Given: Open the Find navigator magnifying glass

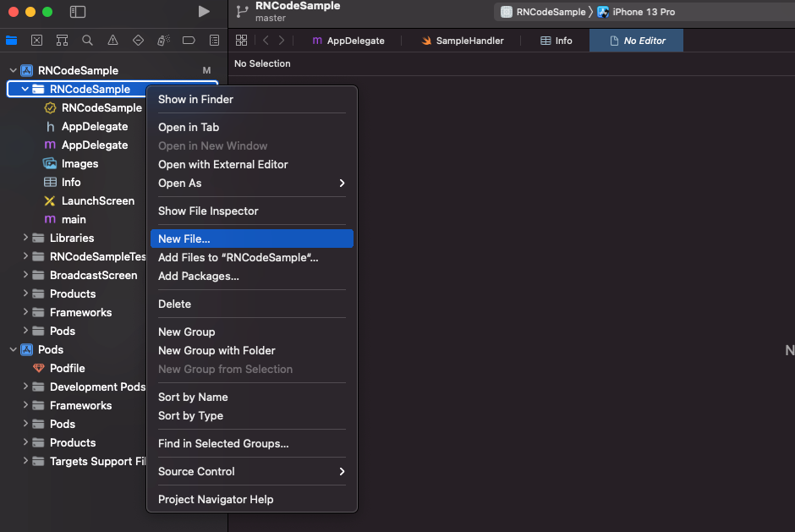Looking at the screenshot, I should (x=86, y=40).
